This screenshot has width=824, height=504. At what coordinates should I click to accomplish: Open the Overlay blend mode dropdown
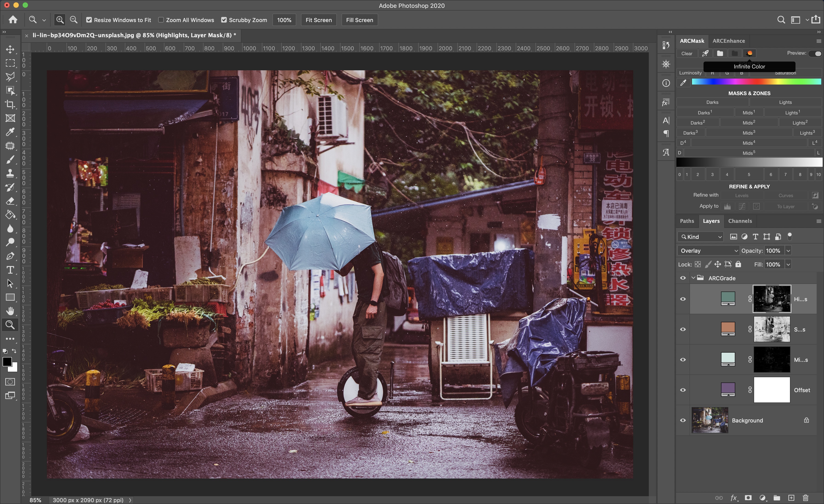click(x=708, y=251)
